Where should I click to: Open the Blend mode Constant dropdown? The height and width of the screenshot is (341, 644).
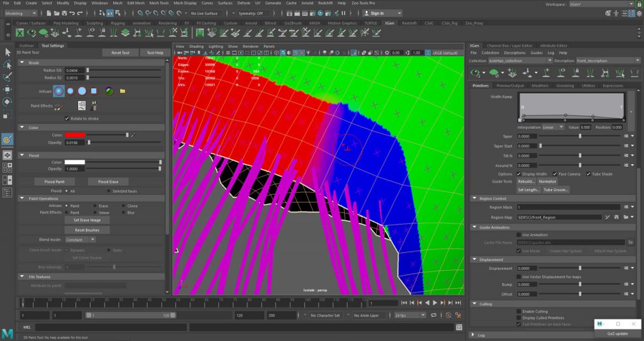click(80, 239)
